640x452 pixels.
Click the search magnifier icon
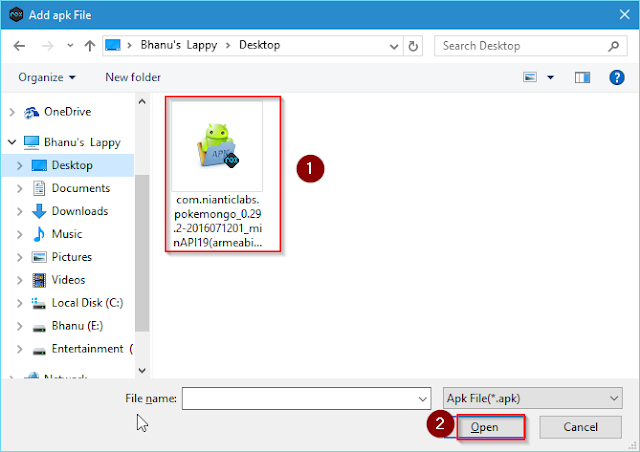click(613, 46)
